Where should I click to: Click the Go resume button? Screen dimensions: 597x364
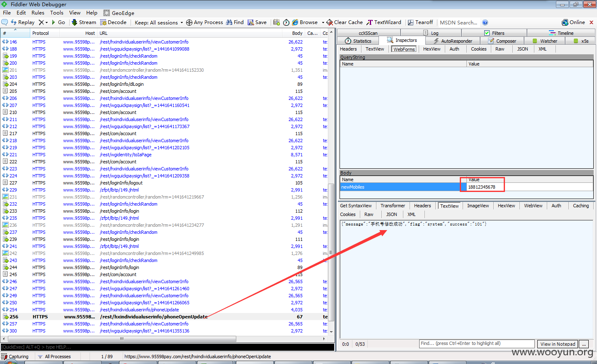(58, 22)
